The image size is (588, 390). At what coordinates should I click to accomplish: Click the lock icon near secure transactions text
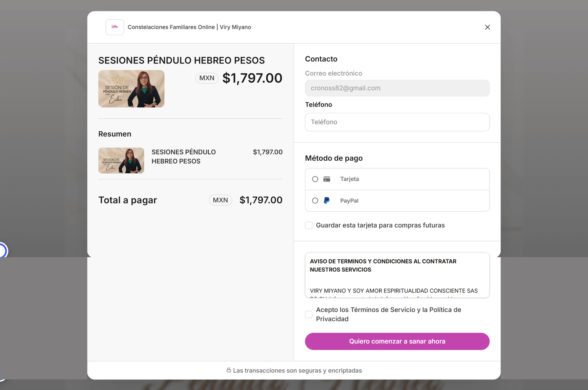pyautogui.click(x=229, y=370)
